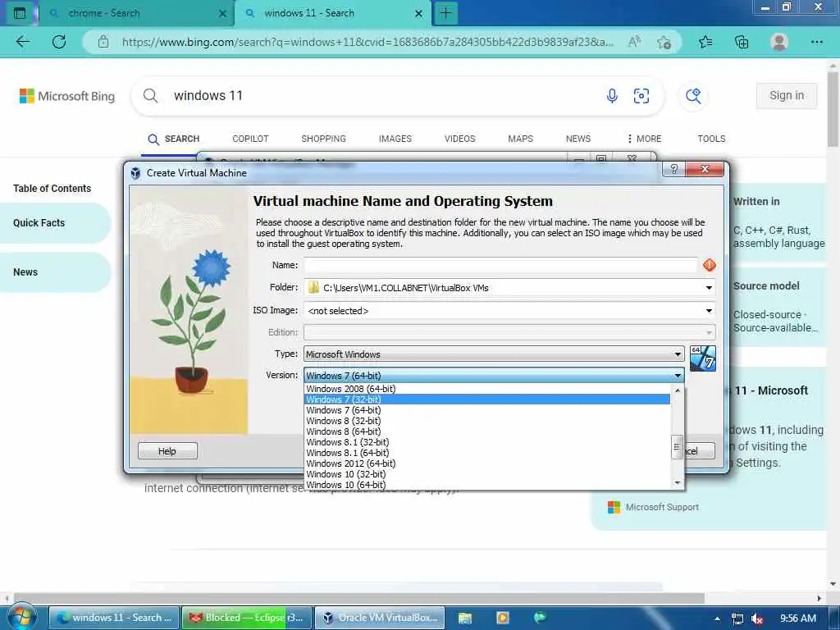
Task: Click the search magnifier in Bing box
Action: (x=151, y=95)
